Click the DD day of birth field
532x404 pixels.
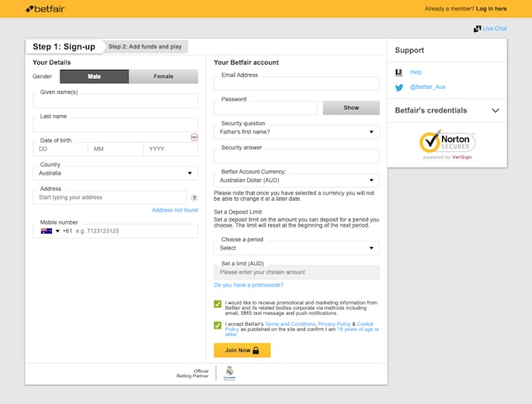(61, 149)
